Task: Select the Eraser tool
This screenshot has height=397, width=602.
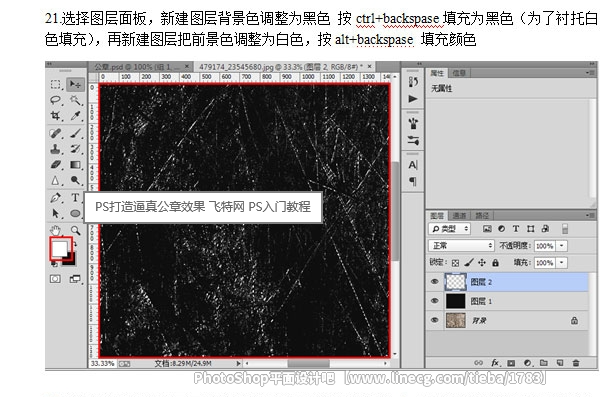Action: 56,165
